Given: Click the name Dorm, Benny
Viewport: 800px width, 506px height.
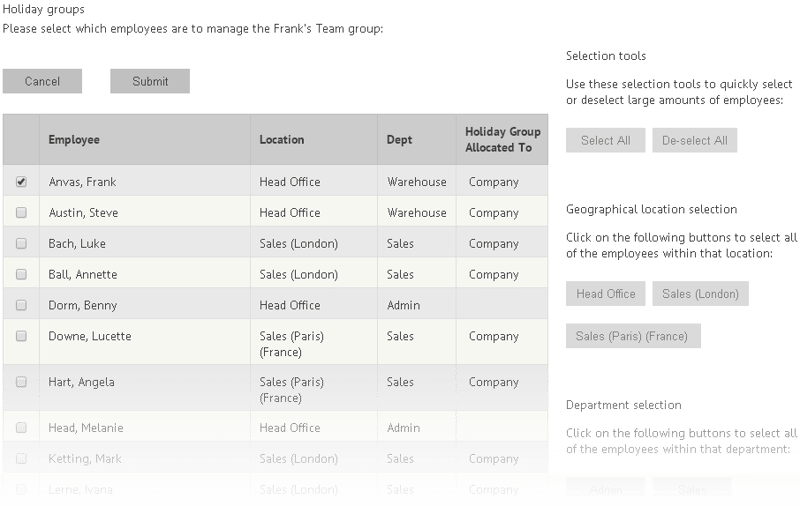Looking at the screenshot, I should 83,306.
